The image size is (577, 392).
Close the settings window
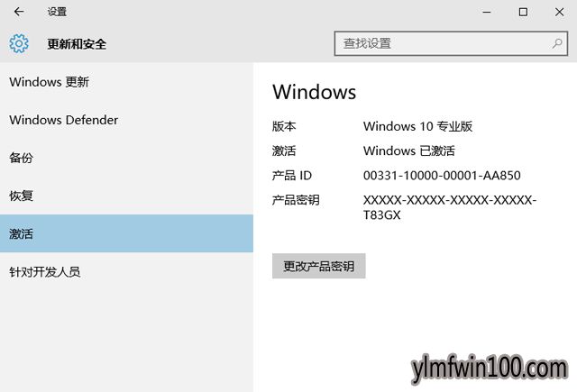pyautogui.click(x=559, y=12)
